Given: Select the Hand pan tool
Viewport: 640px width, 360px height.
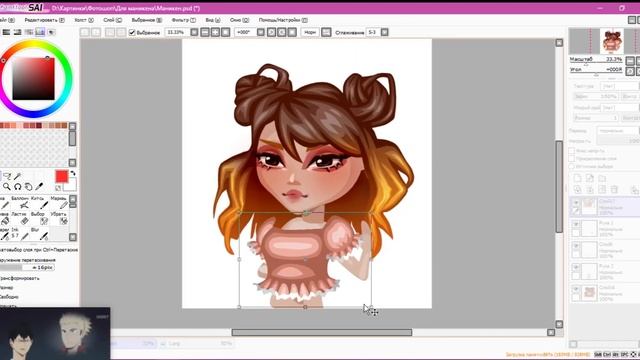Looking at the screenshot, I should click(28, 187).
